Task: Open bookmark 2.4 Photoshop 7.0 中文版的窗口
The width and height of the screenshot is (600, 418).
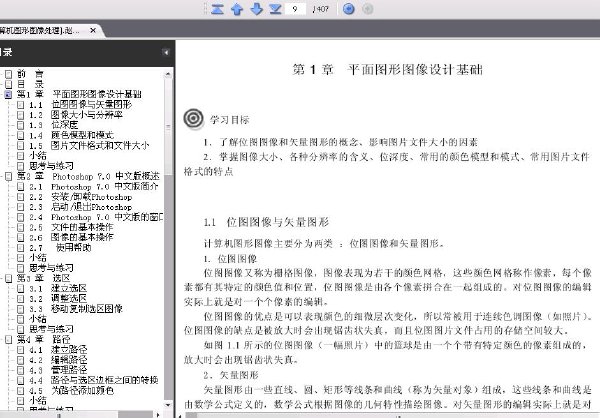Action: (x=96, y=217)
